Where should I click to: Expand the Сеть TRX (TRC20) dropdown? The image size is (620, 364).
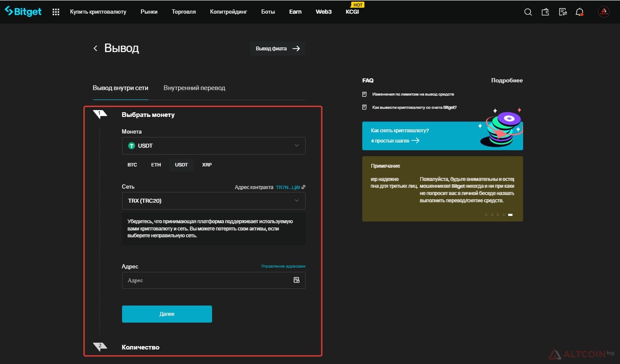214,201
